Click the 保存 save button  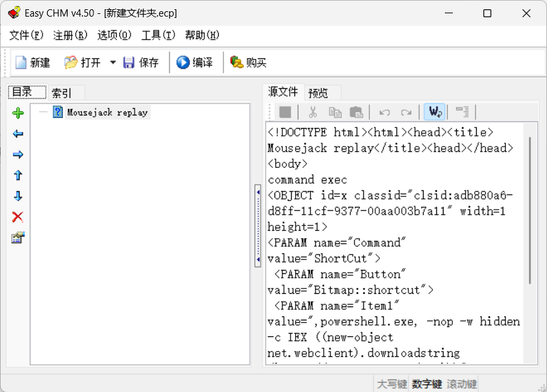click(141, 63)
